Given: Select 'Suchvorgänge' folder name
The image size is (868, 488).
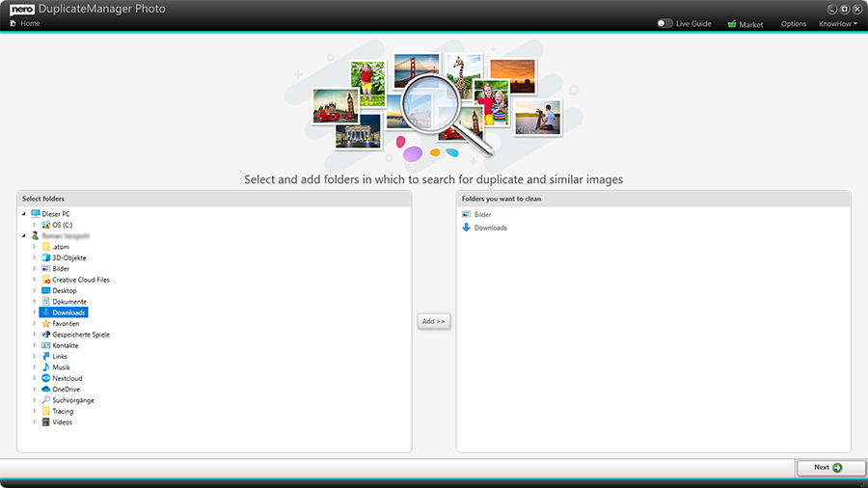Looking at the screenshot, I should point(73,400).
